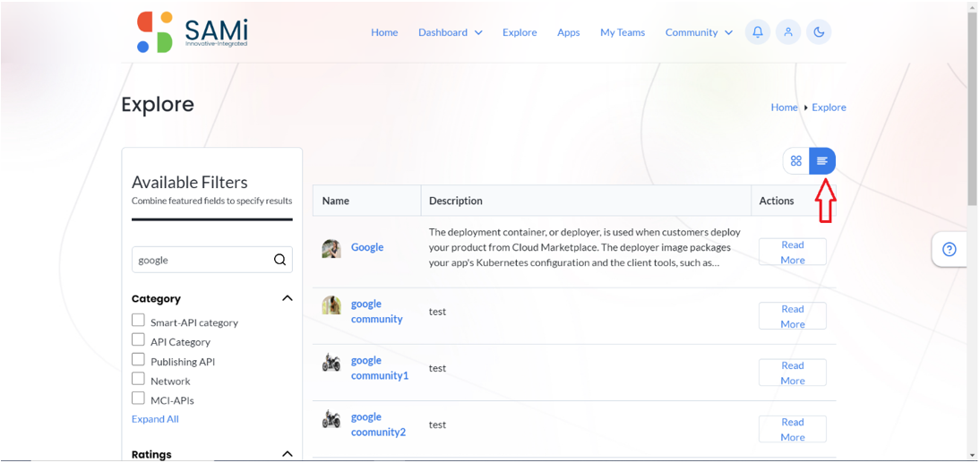Open the google community link
The height and width of the screenshot is (463, 980).
(x=376, y=311)
